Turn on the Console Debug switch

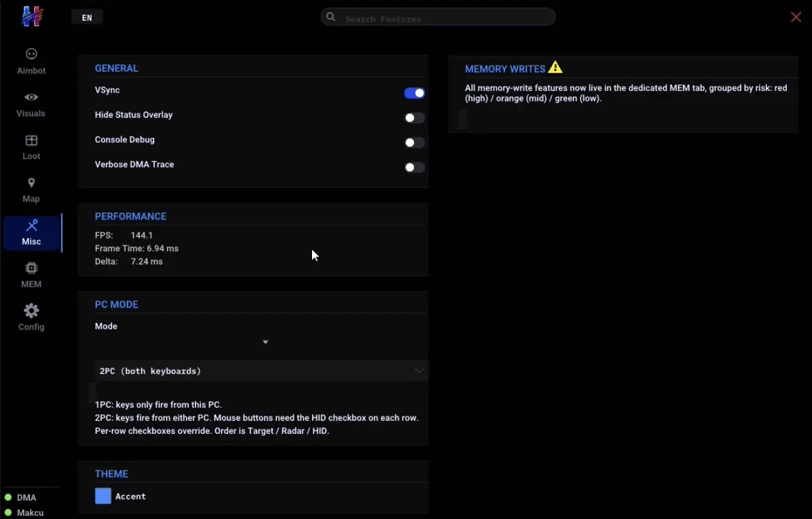point(414,143)
